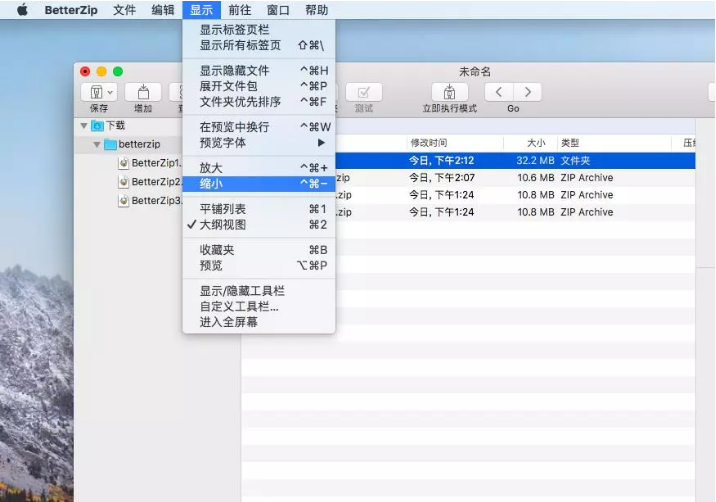Select 放大 in the menu
Image resolution: width=716 pixels, height=502 pixels.
pyautogui.click(x=258, y=168)
